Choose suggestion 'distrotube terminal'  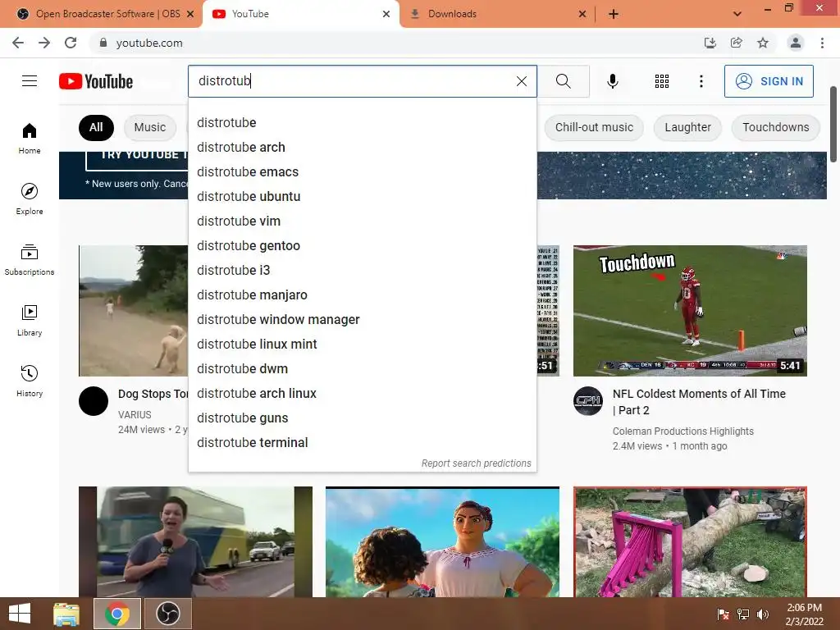pyautogui.click(x=362, y=443)
